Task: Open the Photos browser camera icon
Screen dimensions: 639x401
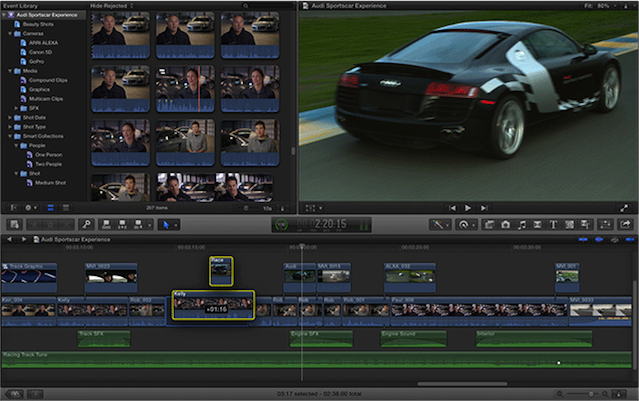Action: coord(505,225)
